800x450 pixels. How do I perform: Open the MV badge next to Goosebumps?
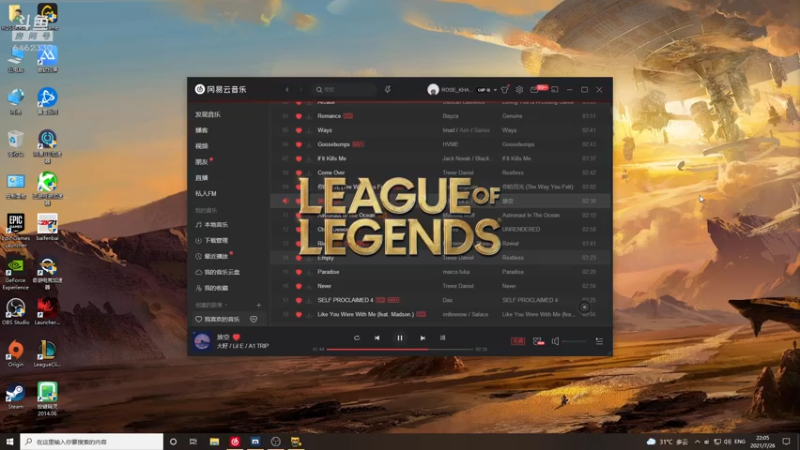coord(358,144)
